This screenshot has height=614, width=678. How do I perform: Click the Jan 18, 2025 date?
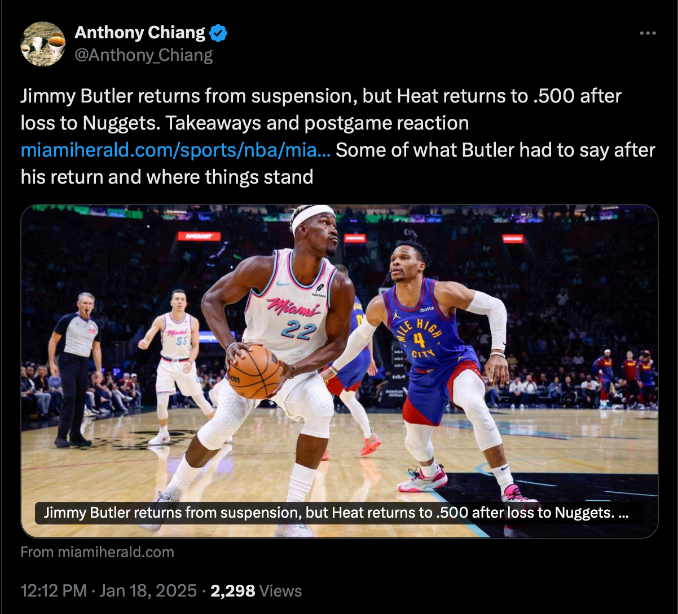148,591
